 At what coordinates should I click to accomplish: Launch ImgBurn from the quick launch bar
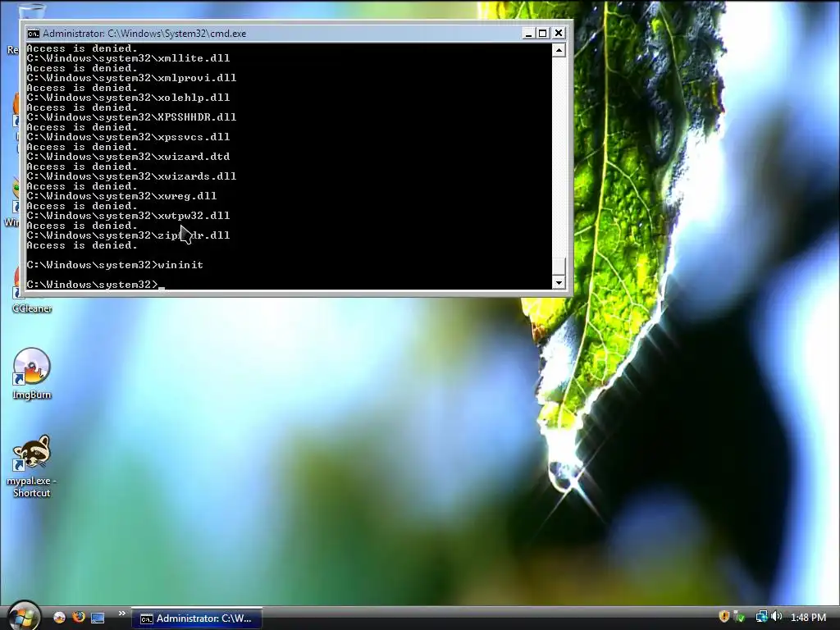(59, 618)
